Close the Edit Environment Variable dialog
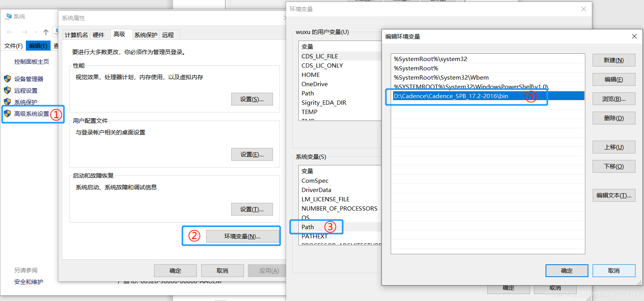 click(634, 36)
